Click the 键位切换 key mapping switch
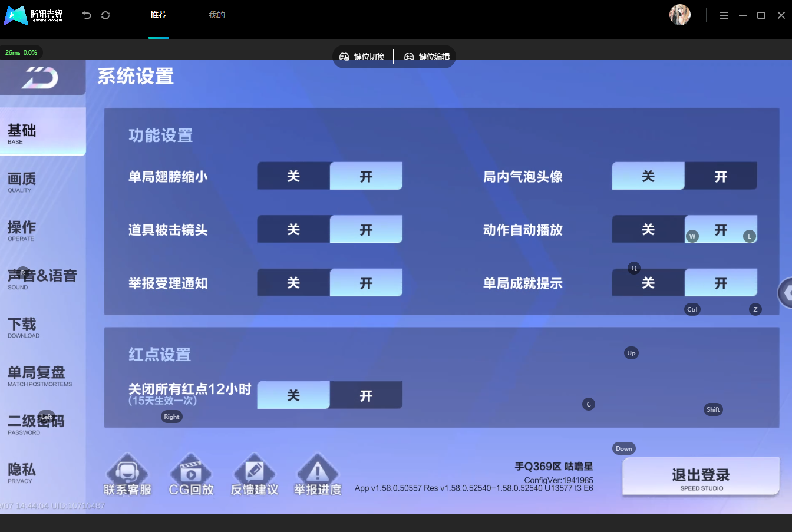This screenshot has height=532, width=792. 362,57
